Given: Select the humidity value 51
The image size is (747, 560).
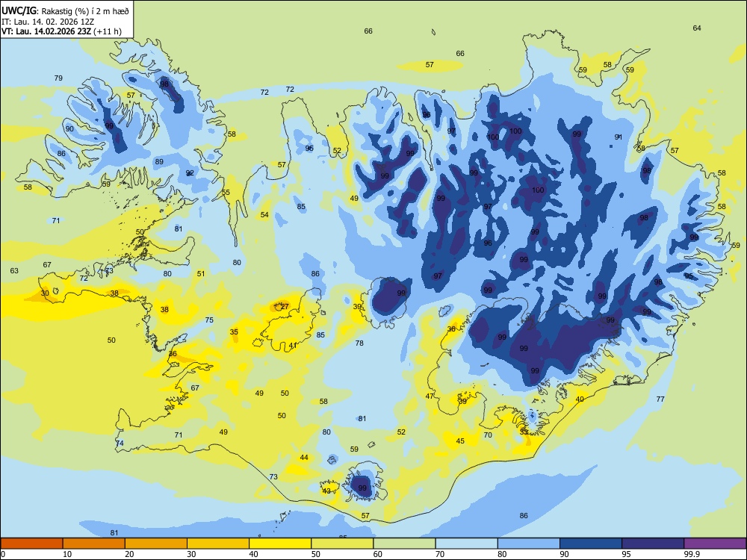Looking at the screenshot, I should click(201, 274).
